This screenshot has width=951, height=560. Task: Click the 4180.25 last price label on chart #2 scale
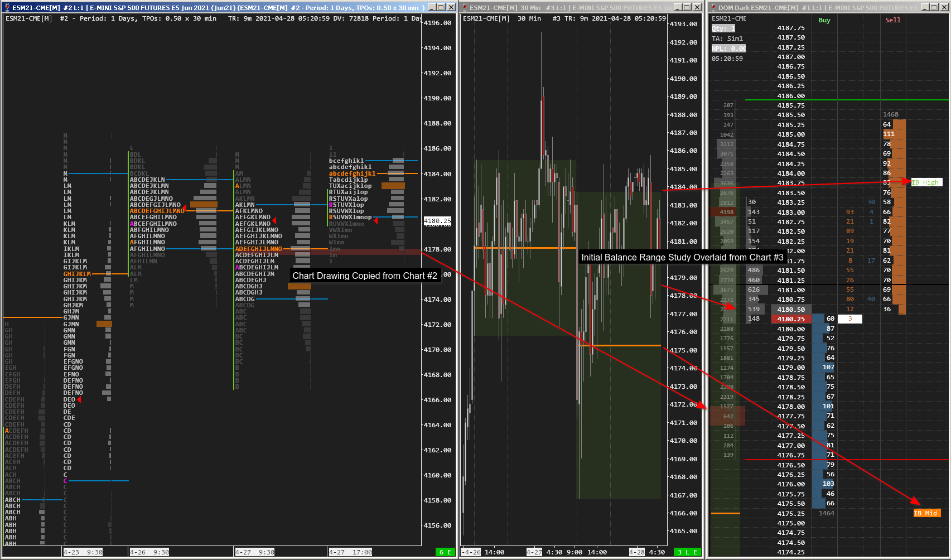pos(437,221)
